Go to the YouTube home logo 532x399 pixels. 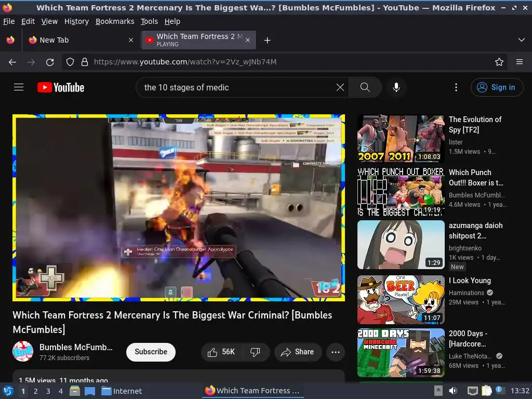pos(61,87)
